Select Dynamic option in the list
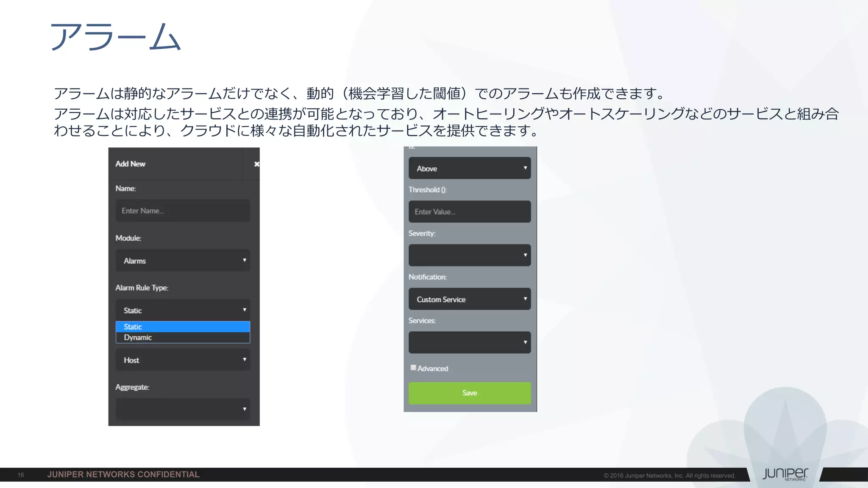The image size is (868, 488). coord(183,338)
